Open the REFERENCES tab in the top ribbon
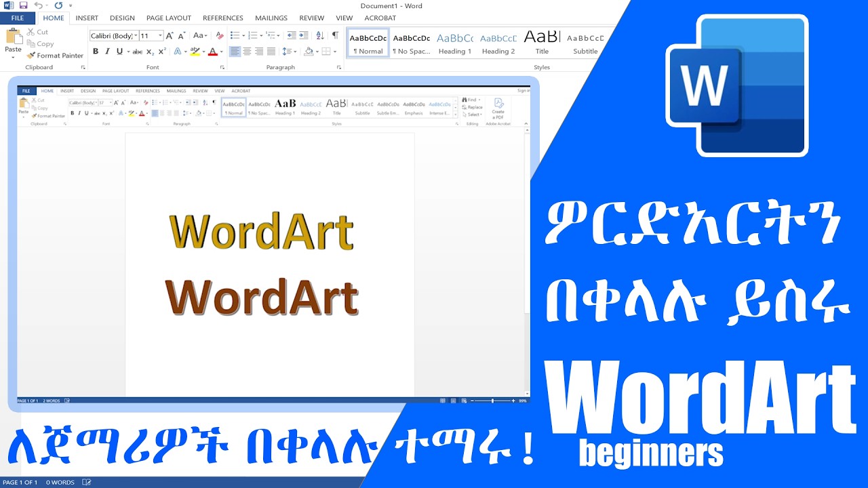 [223, 18]
